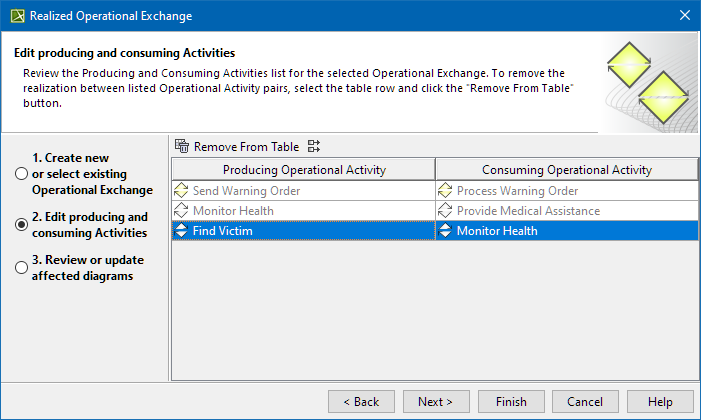Select Create new or select existing Operational Exchange
The image size is (701, 420).
21,174
